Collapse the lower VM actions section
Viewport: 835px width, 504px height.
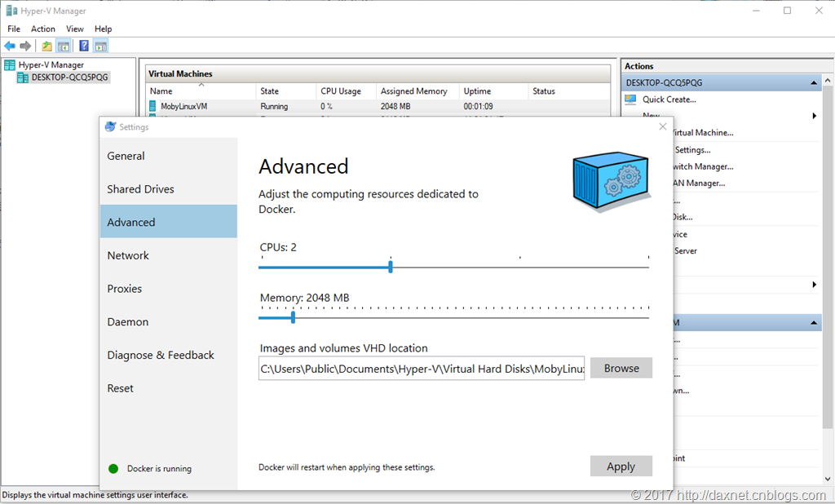(814, 322)
